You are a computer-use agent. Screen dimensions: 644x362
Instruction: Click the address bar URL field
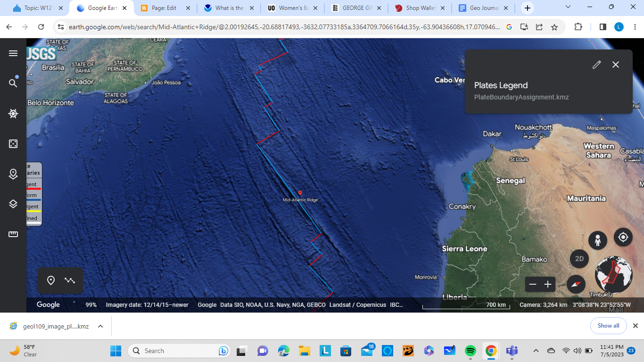point(284,27)
